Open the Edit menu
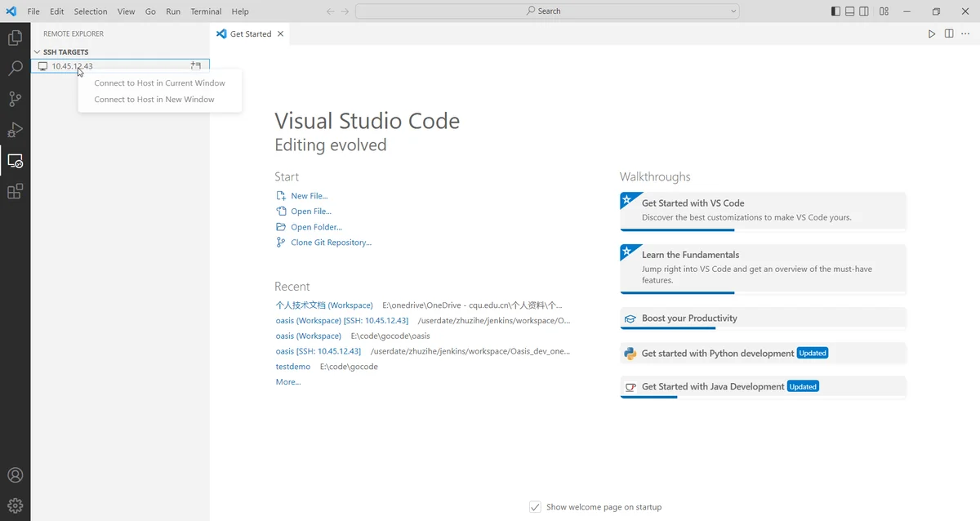980x521 pixels. [x=56, y=11]
